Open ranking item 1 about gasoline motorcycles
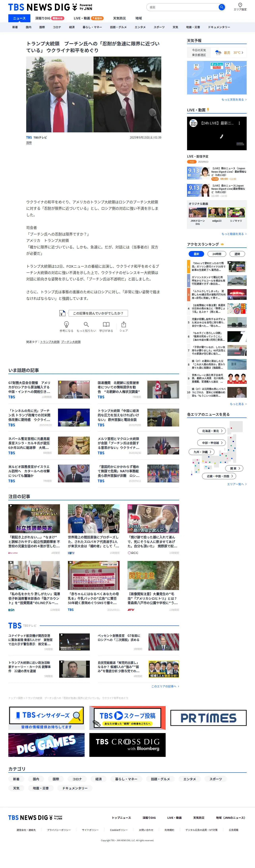The width and height of the screenshot is (255, 868). pyautogui.click(x=216, y=267)
